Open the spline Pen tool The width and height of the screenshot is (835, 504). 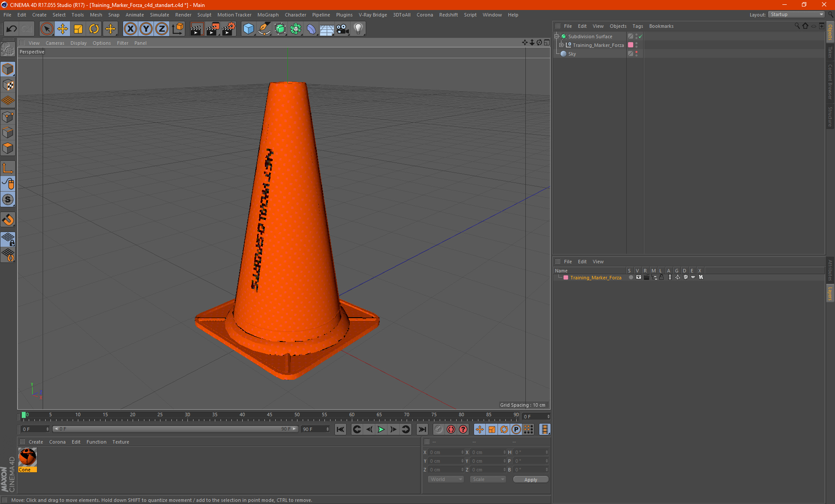point(264,29)
